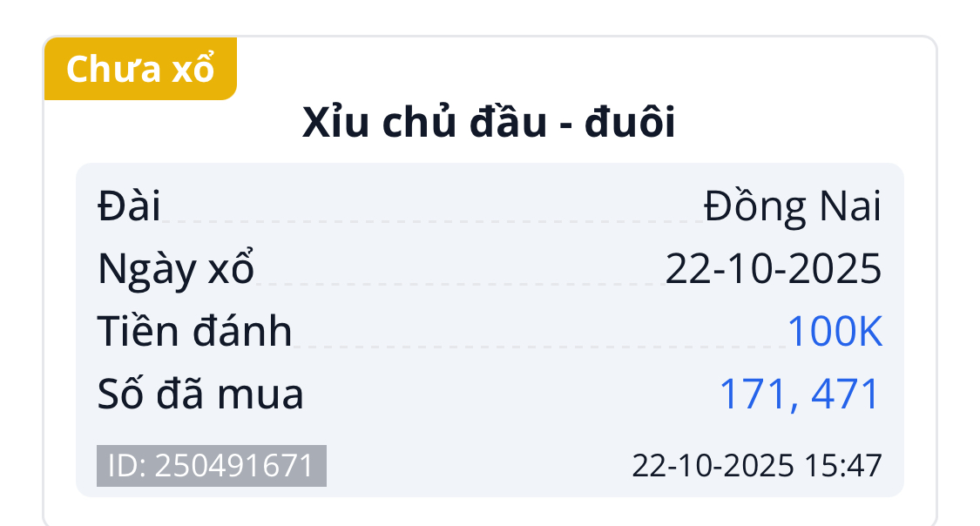Click the date just before "15:47"
The height and width of the screenshot is (526, 980).
point(713,466)
